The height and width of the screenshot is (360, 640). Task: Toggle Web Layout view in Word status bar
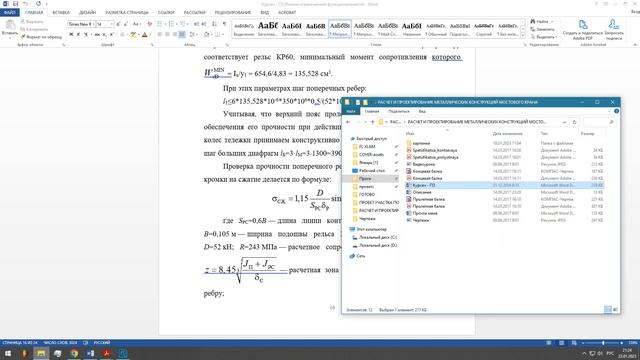point(574,343)
